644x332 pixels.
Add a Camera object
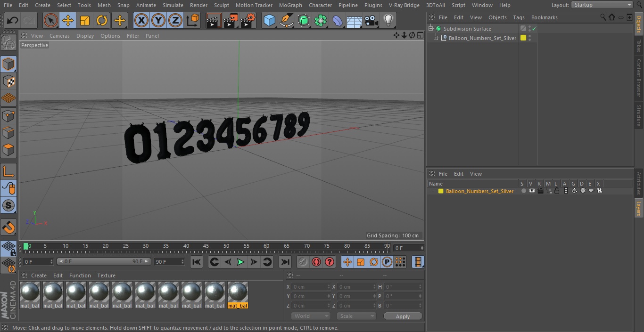coord(372,20)
